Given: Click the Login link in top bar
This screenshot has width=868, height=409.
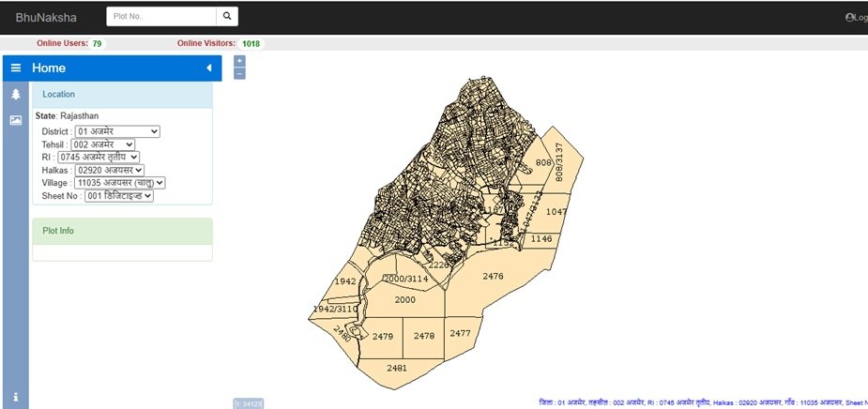Looking at the screenshot, I should click(856, 17).
